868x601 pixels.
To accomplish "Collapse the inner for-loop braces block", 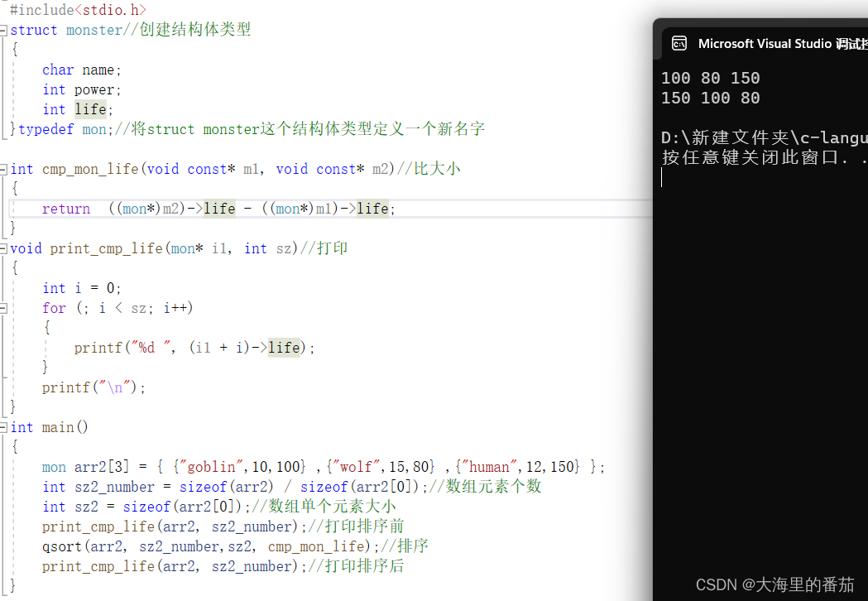I will tap(3, 307).
